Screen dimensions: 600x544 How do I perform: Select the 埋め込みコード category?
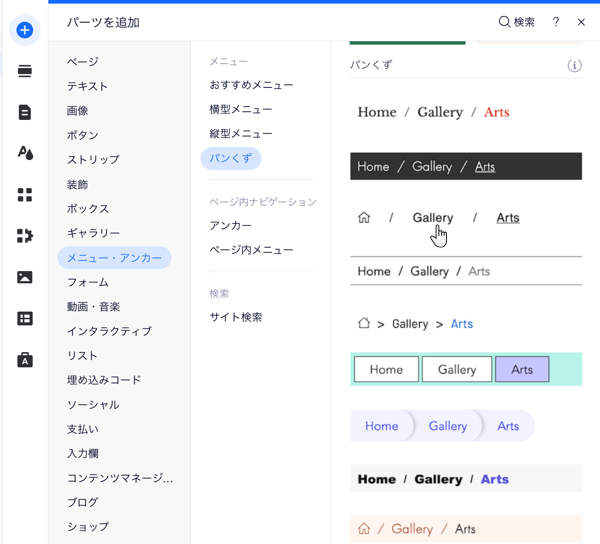tap(104, 380)
